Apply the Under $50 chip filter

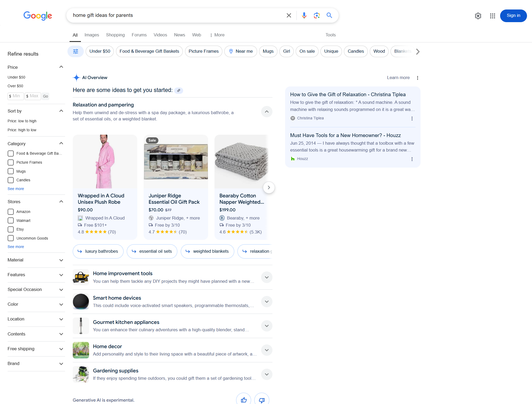(100, 51)
